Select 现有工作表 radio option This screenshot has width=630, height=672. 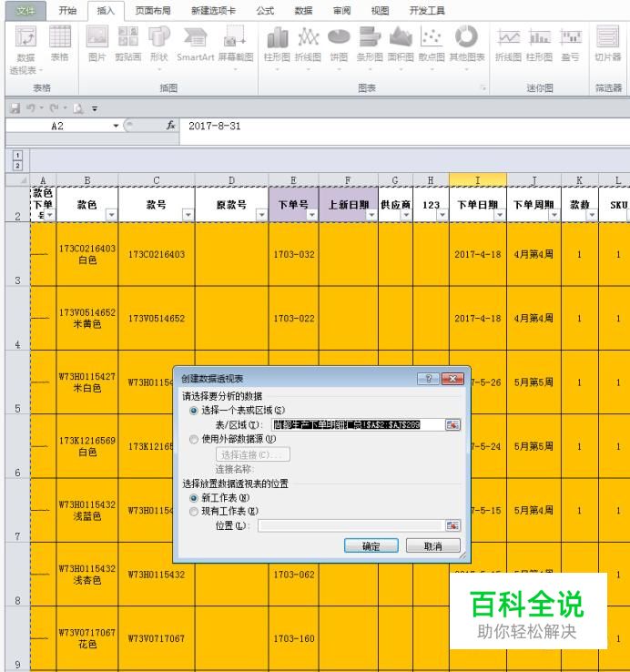pyautogui.click(x=194, y=512)
